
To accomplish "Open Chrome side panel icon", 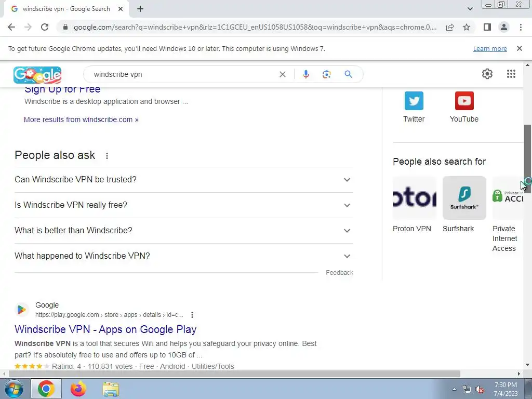I will (487, 27).
